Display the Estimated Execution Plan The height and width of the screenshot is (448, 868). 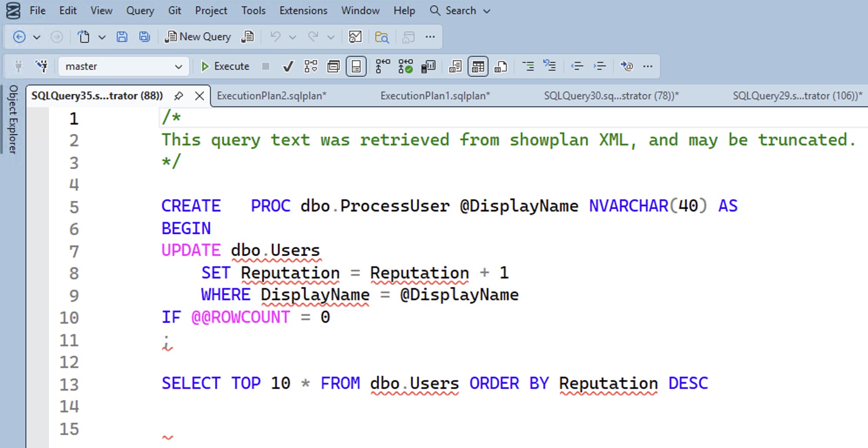click(311, 67)
